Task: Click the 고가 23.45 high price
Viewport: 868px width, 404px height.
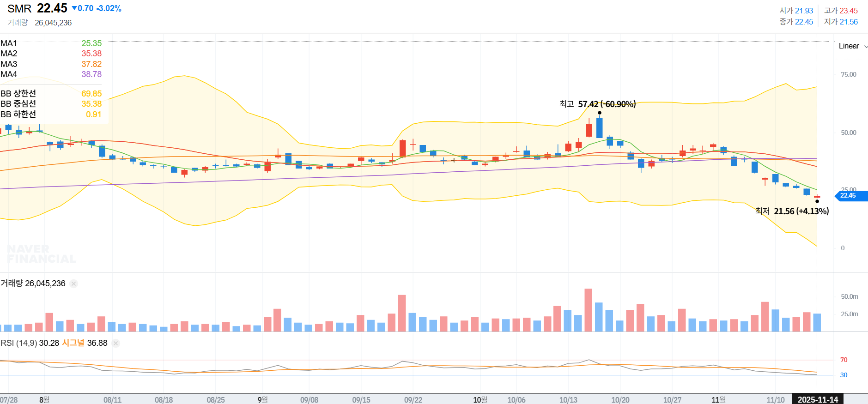Action: pyautogui.click(x=841, y=11)
